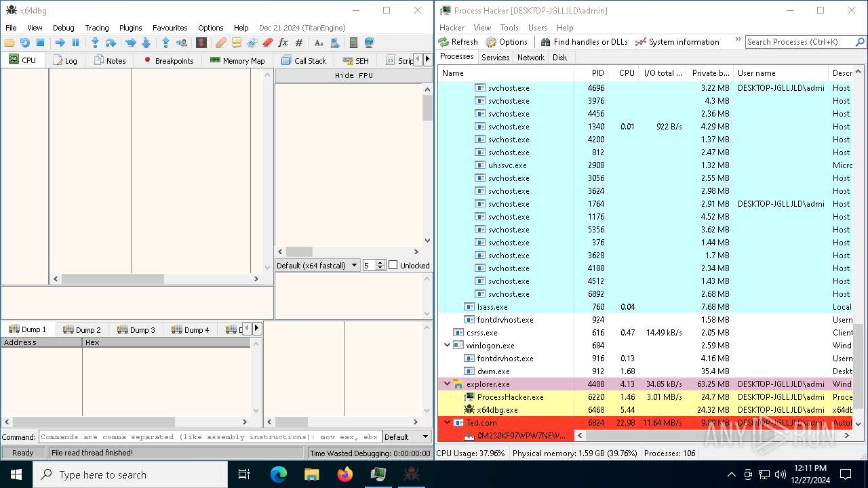Click the Run arrow icon in x64dbg toolbar

60,43
